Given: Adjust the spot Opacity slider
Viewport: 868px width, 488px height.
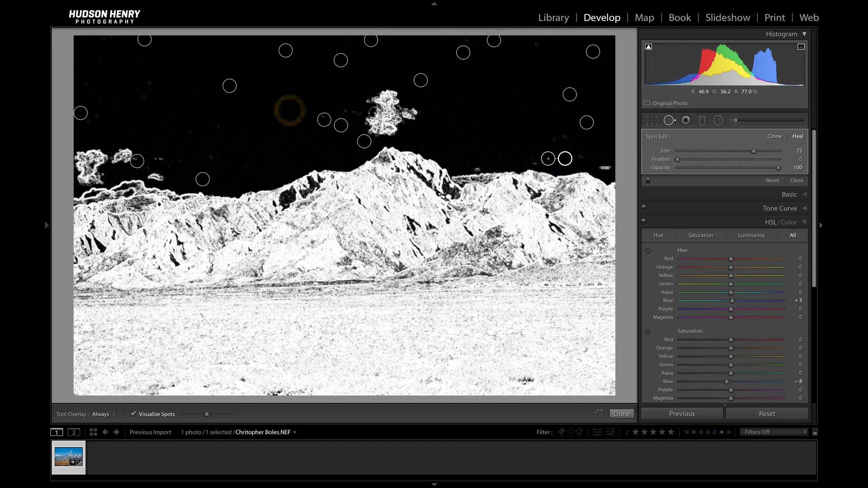Looking at the screenshot, I should [778, 168].
